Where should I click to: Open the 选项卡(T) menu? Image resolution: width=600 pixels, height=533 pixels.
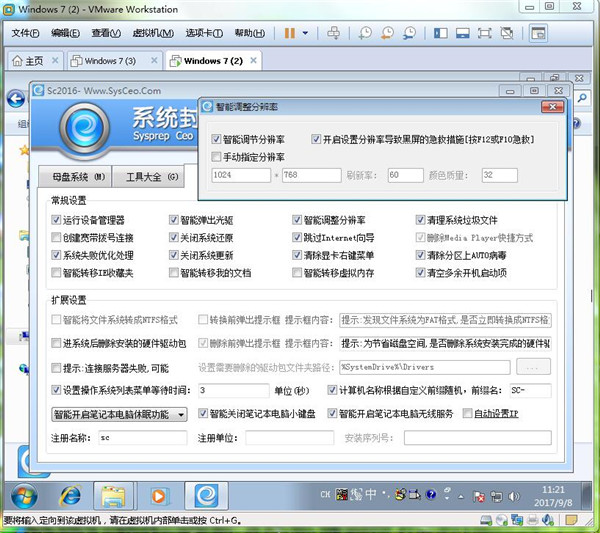204,33
